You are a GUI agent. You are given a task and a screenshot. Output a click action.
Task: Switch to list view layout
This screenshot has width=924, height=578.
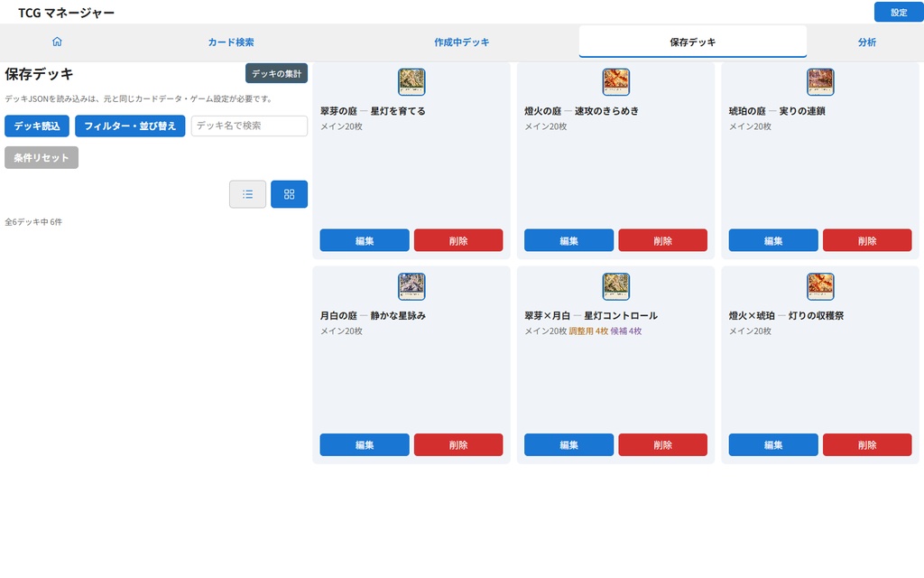247,194
